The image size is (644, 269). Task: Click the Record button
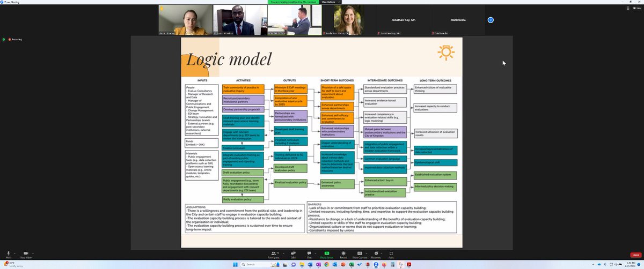pyautogui.click(x=343, y=254)
